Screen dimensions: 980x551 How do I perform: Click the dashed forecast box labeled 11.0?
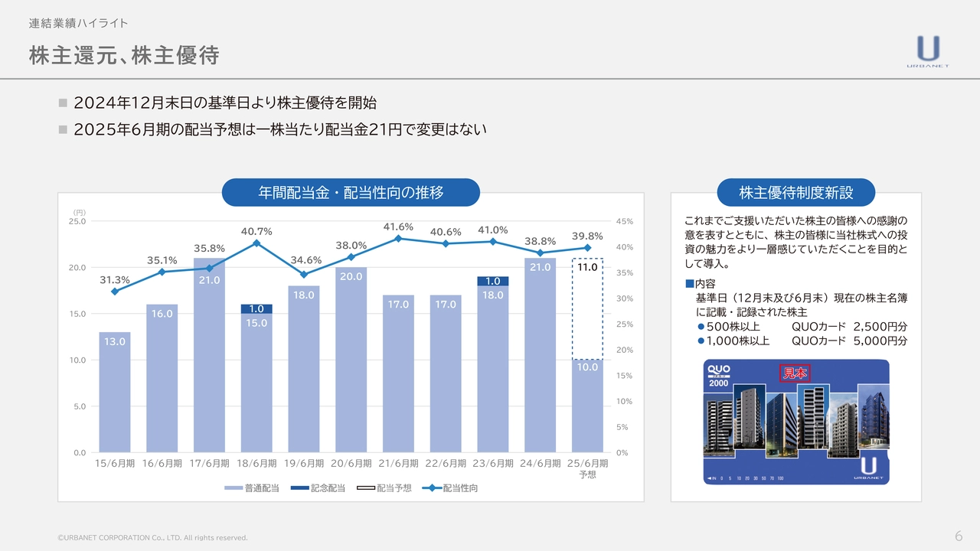tap(587, 308)
